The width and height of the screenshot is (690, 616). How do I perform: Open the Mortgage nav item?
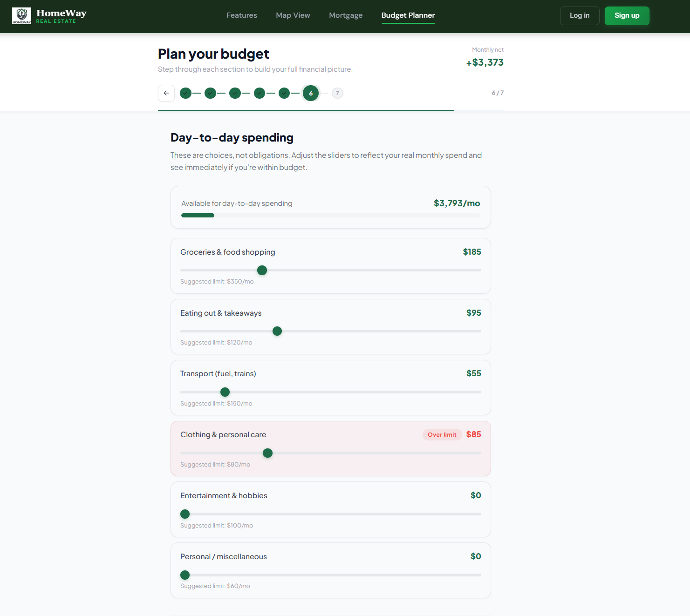point(346,15)
